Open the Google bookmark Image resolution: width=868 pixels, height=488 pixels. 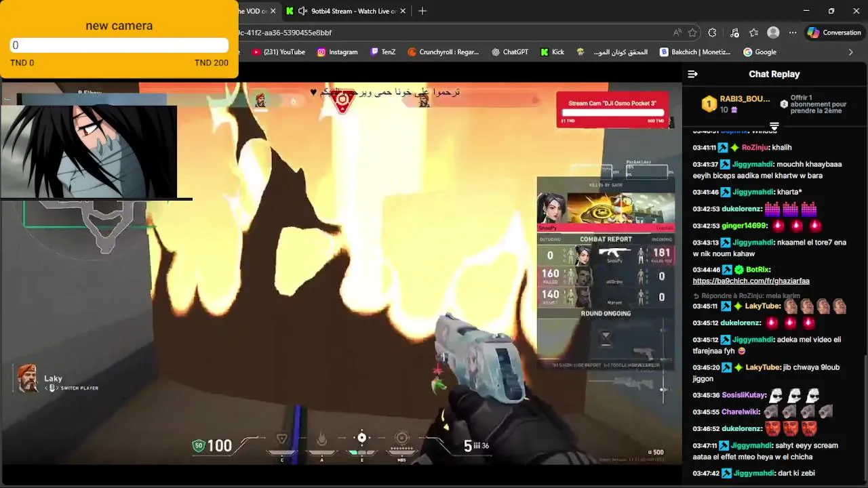[x=759, y=52]
